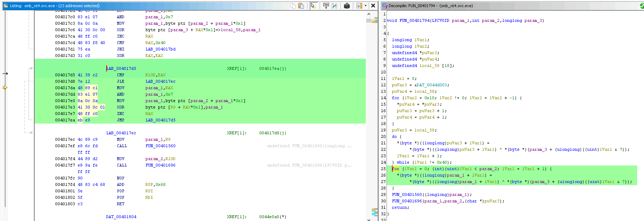Click the Copy icon in Listing toolbar
Viewport: 644px width, 221px height.
click(x=292, y=6)
